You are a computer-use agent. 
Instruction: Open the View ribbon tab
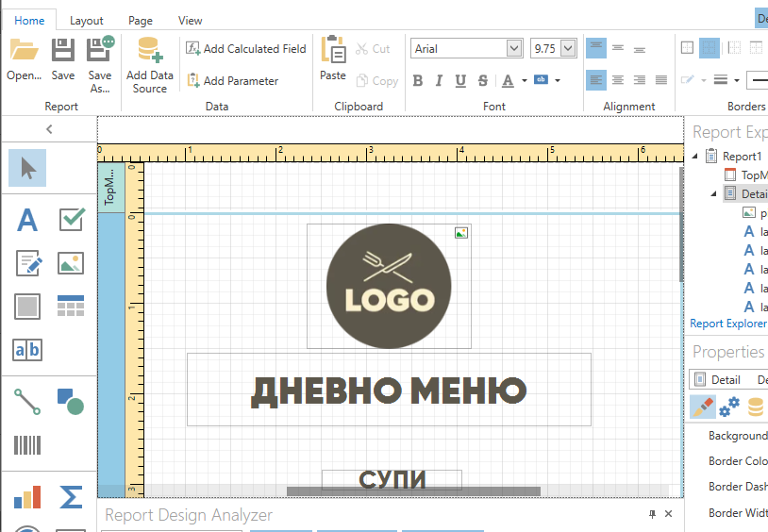(x=190, y=20)
